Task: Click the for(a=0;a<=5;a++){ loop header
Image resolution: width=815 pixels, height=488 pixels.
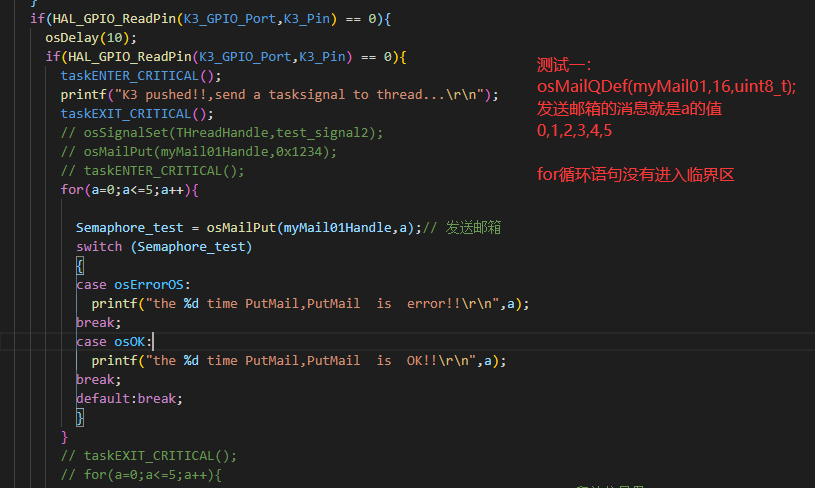Action: [x=129, y=190]
